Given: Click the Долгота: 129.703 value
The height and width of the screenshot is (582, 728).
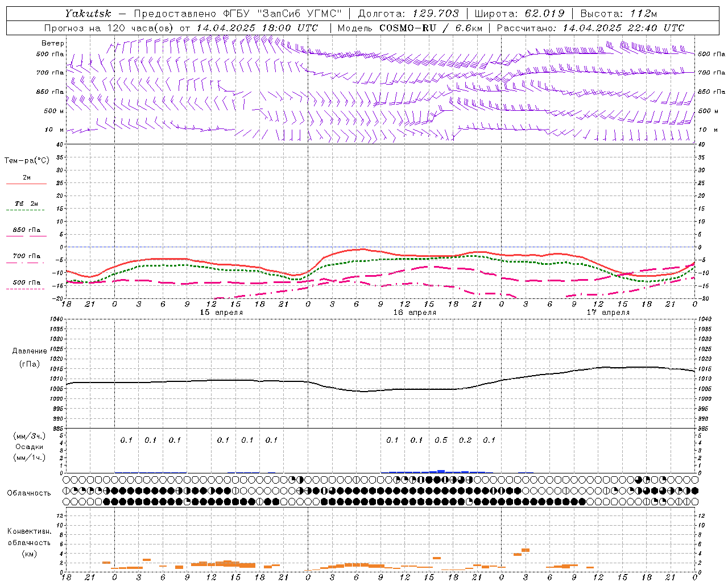Looking at the screenshot, I should (408, 14).
